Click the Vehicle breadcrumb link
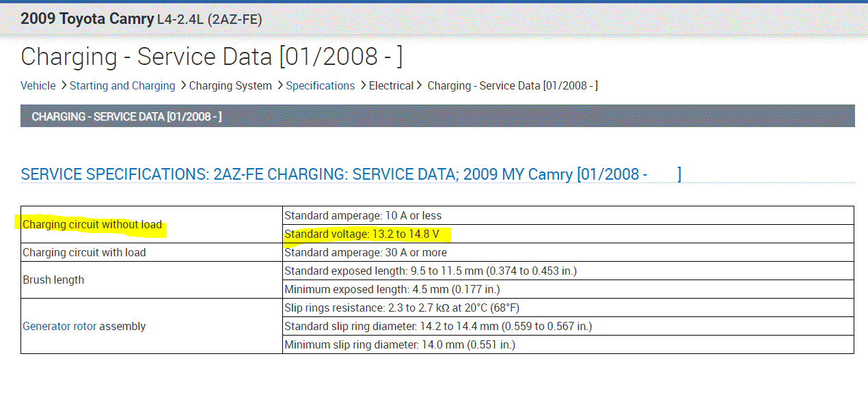 pos(38,86)
